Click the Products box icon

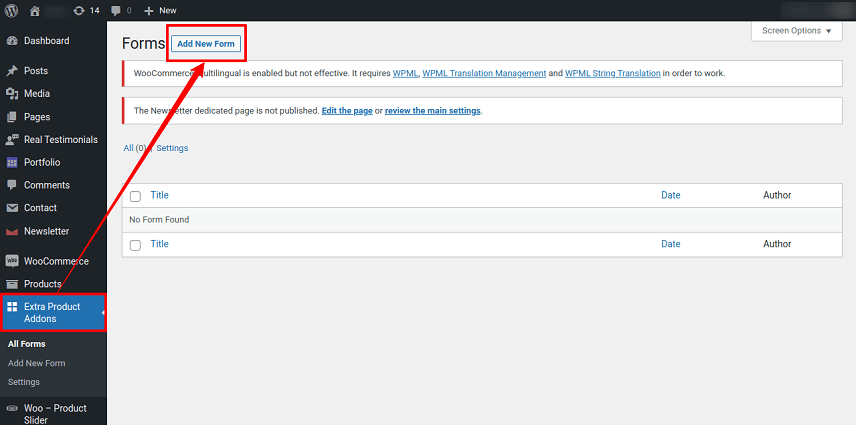(12, 284)
